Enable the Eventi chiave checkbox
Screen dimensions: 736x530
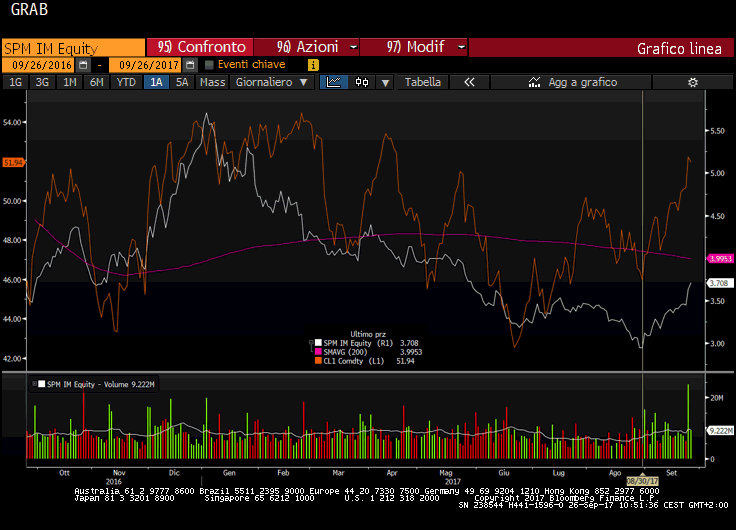(x=209, y=65)
